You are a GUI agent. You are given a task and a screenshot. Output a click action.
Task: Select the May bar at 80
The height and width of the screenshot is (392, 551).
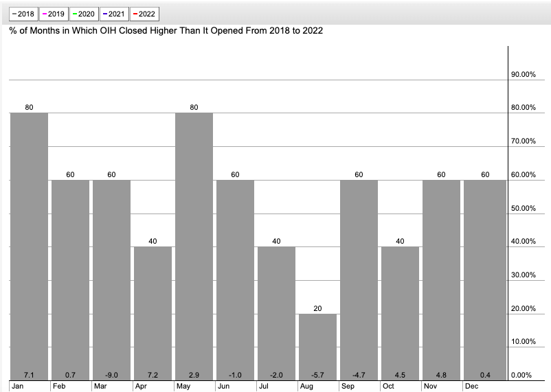[194, 246]
